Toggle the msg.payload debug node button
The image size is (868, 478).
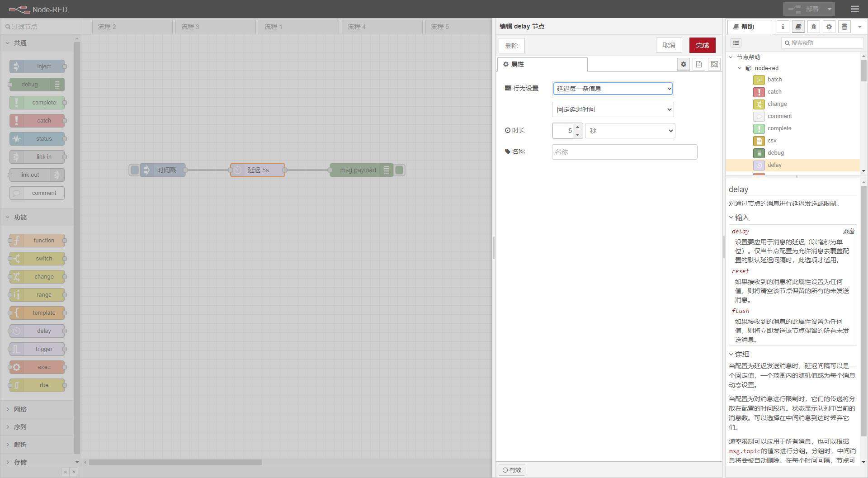tap(399, 170)
